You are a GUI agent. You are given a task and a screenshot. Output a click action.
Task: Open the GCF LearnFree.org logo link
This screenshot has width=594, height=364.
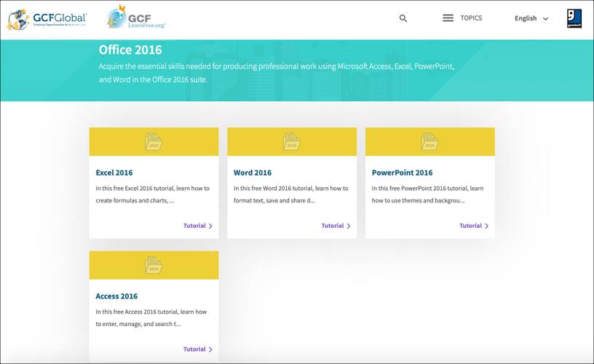(x=136, y=17)
